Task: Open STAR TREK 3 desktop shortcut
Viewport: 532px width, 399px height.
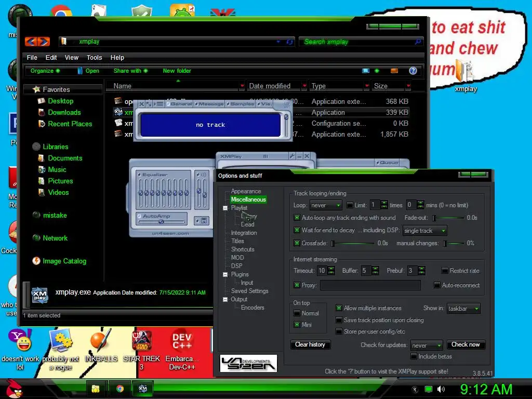Action: click(141, 350)
